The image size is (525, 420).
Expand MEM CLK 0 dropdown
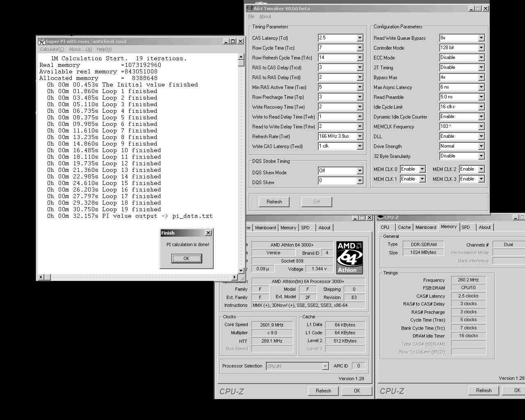tap(422, 169)
